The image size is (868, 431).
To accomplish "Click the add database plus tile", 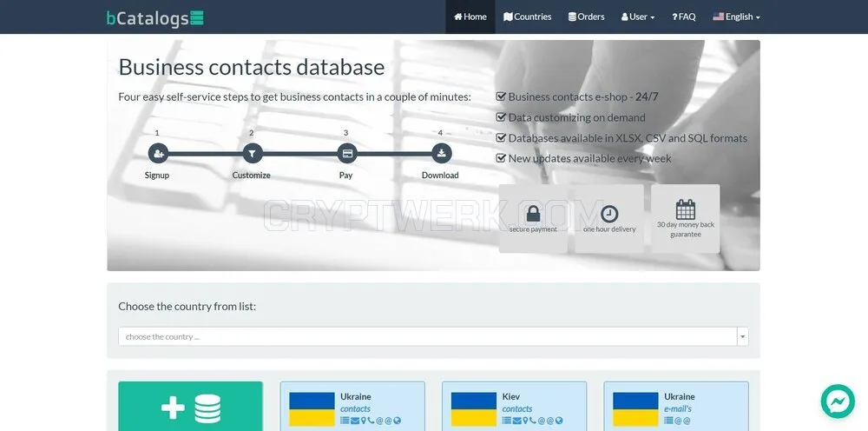I will pos(190,406).
